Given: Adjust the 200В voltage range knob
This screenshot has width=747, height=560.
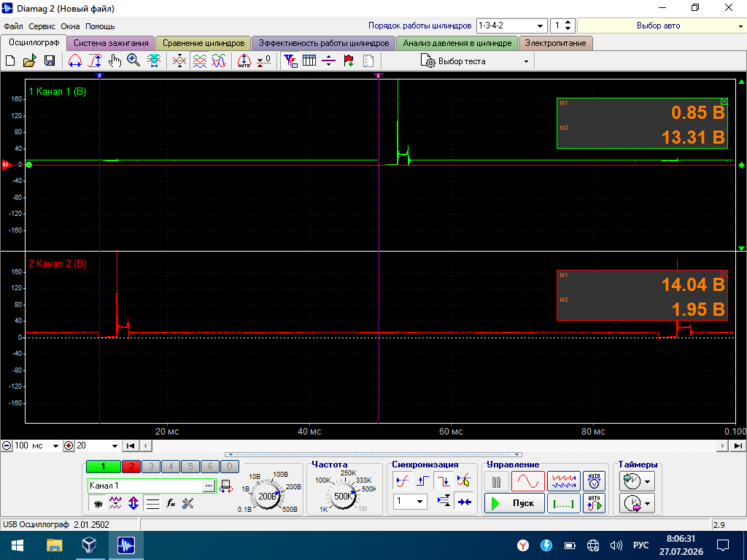Looking at the screenshot, I should [267, 496].
